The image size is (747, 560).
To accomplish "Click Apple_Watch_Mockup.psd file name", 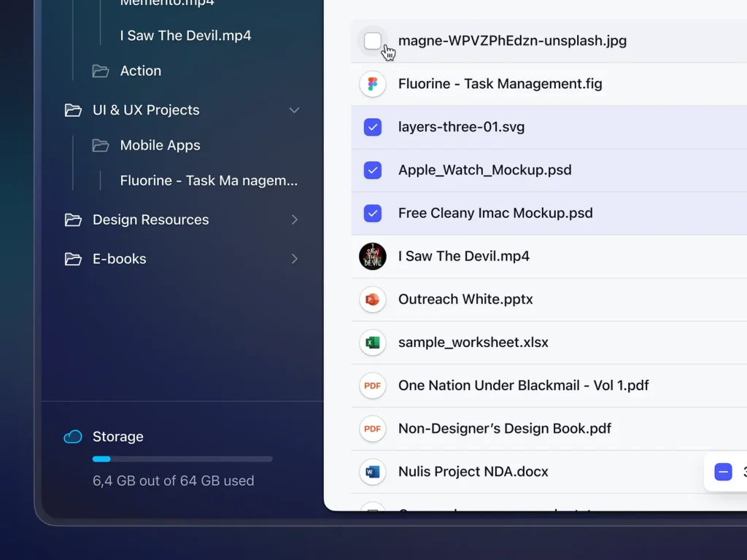I will coord(485,170).
